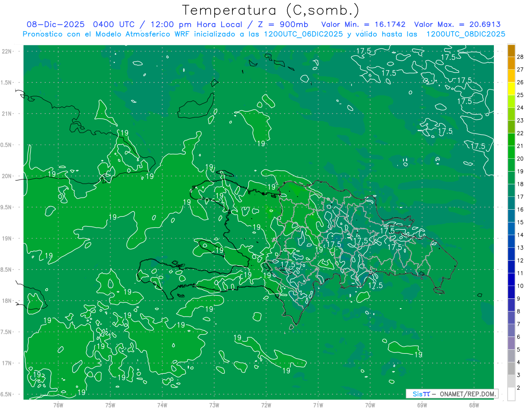Click the legend value "22"
This screenshot has height=411, width=532.
pos(520,133)
